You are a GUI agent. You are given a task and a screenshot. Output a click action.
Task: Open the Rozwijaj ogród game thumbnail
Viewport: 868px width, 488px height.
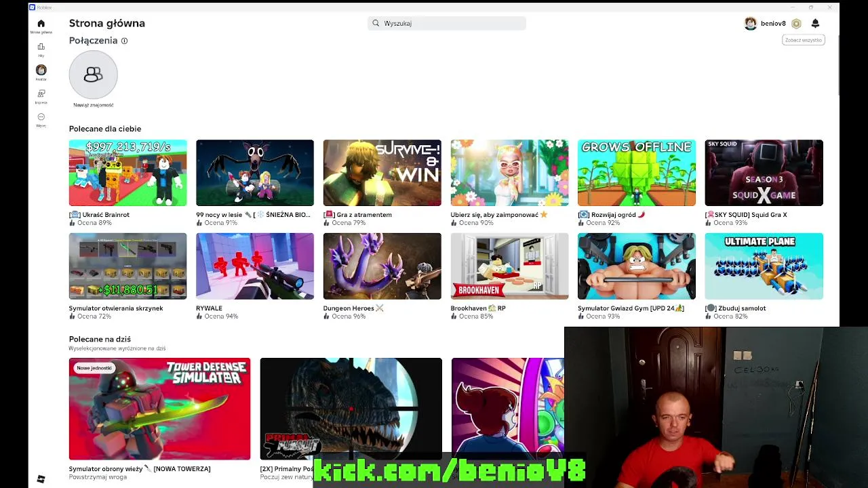pyautogui.click(x=637, y=173)
